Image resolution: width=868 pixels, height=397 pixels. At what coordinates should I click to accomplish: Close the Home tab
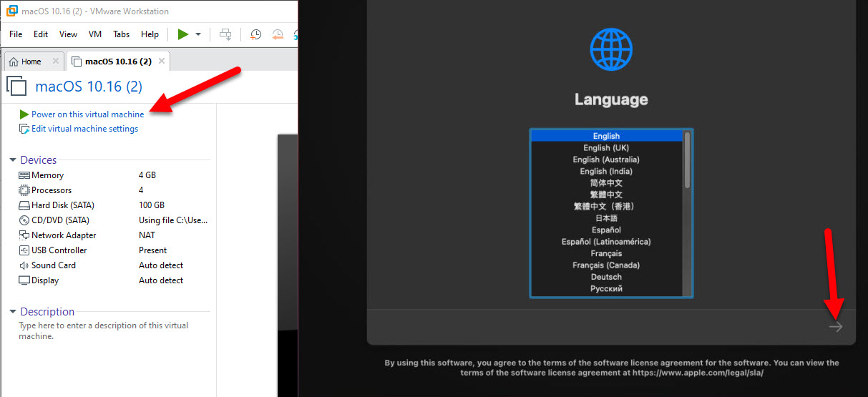[x=56, y=62]
